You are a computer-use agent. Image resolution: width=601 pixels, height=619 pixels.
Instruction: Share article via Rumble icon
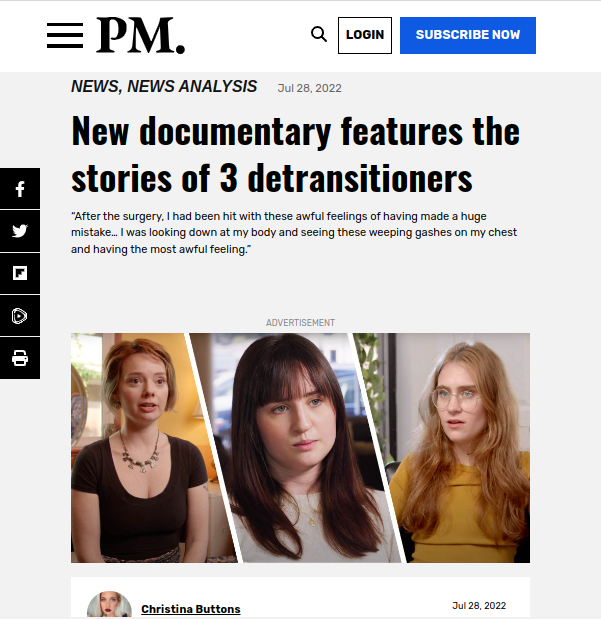[x=20, y=316]
